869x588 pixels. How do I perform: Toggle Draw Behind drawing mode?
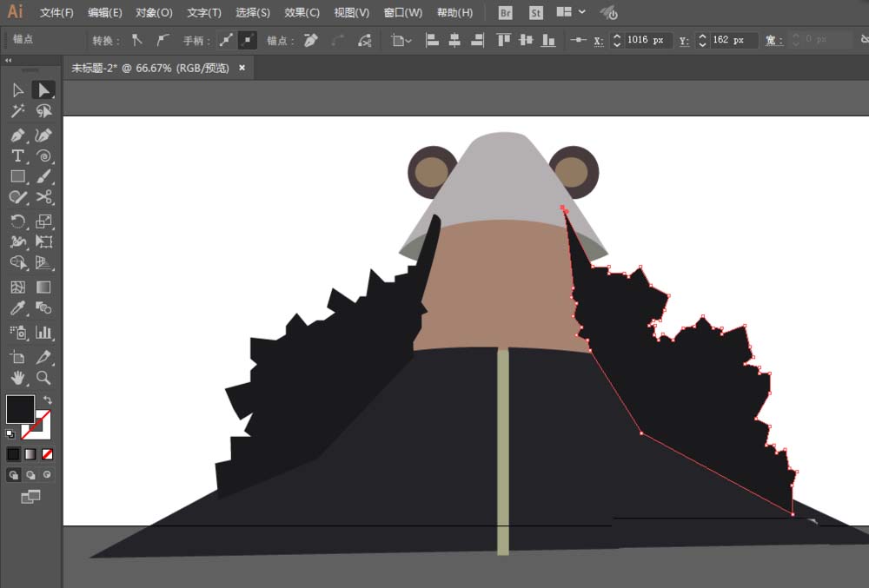[30, 475]
